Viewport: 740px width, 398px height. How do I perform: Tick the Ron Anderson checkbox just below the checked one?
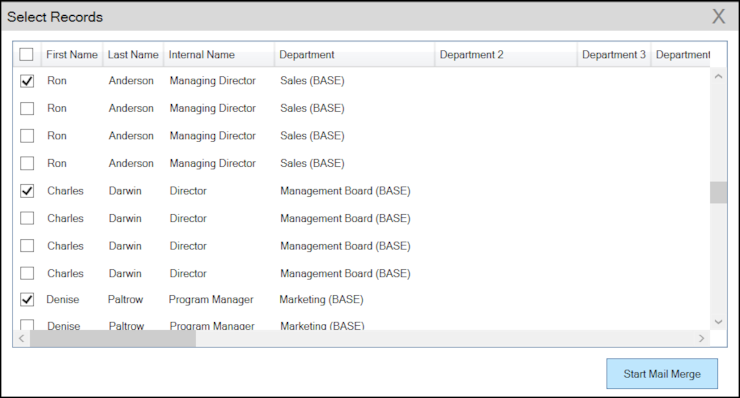click(27, 109)
